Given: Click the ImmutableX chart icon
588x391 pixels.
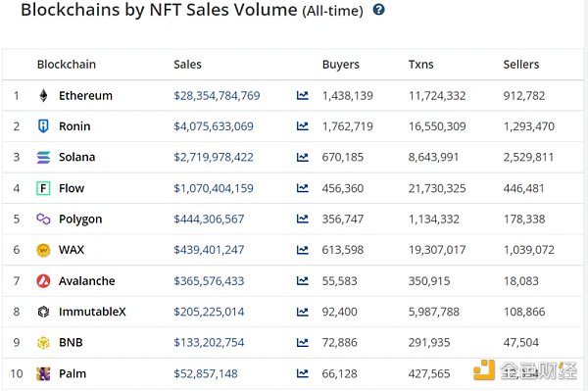Looking at the screenshot, I should pyautogui.click(x=303, y=312).
